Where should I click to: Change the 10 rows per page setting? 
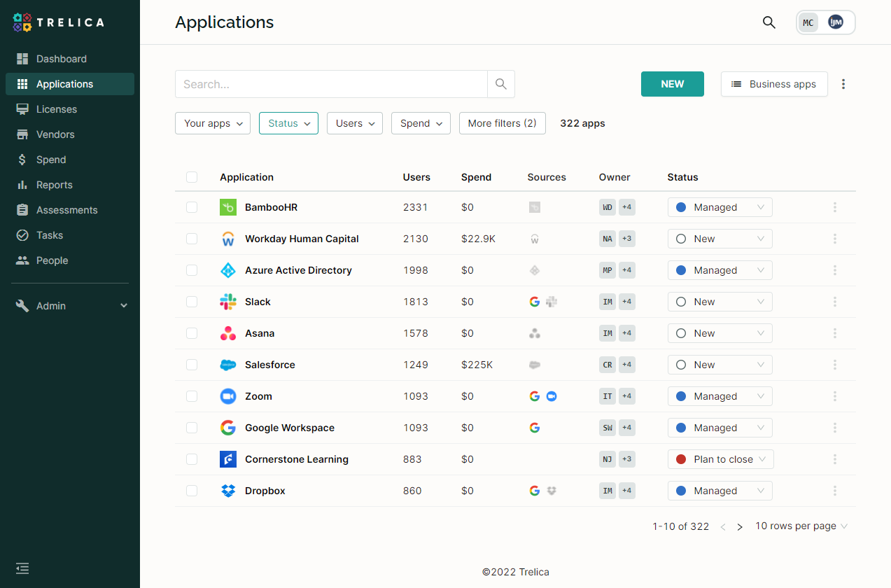point(801,526)
